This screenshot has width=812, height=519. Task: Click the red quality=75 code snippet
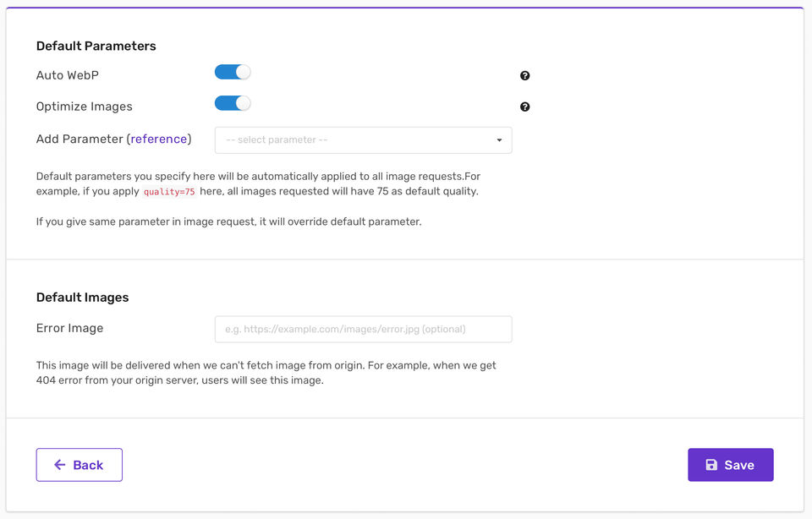pyautogui.click(x=169, y=192)
